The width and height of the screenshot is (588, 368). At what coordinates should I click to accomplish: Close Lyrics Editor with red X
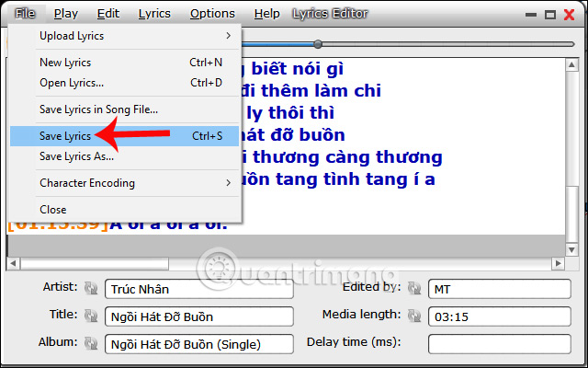[x=570, y=15]
